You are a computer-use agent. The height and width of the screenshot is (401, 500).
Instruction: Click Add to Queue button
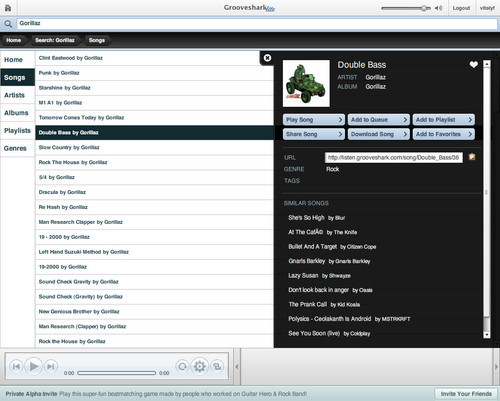pos(379,120)
